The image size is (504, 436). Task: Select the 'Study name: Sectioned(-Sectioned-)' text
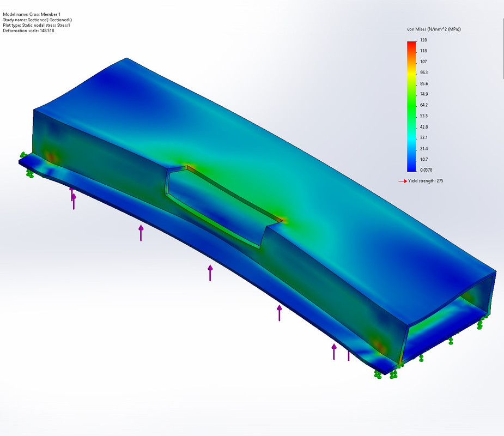pyautogui.click(x=37, y=20)
